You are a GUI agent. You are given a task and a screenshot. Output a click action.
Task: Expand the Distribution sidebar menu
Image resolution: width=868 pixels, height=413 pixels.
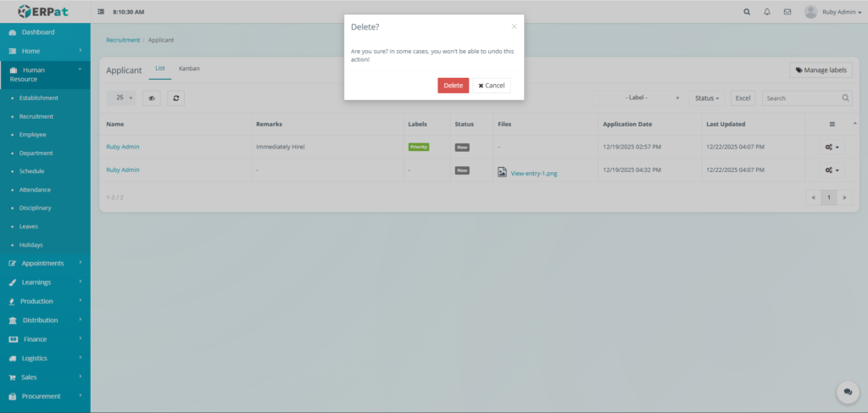46,320
